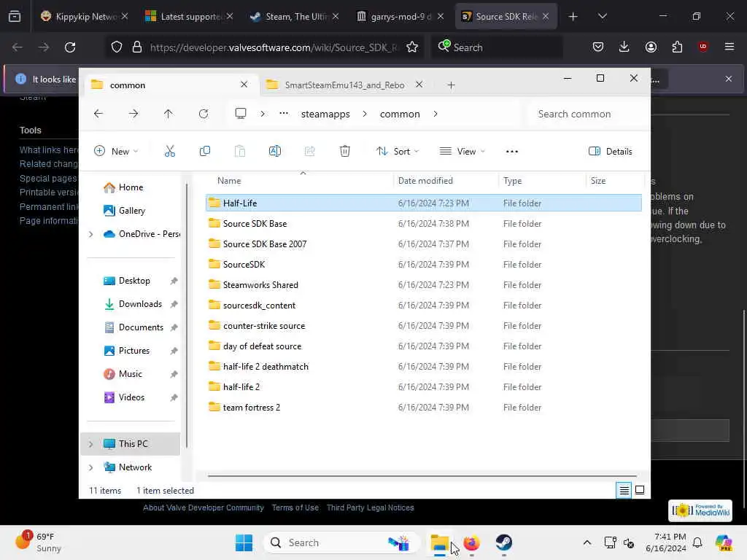This screenshot has width=747, height=560.
Task: Click chevron between steamapps and common
Action: click(x=365, y=114)
